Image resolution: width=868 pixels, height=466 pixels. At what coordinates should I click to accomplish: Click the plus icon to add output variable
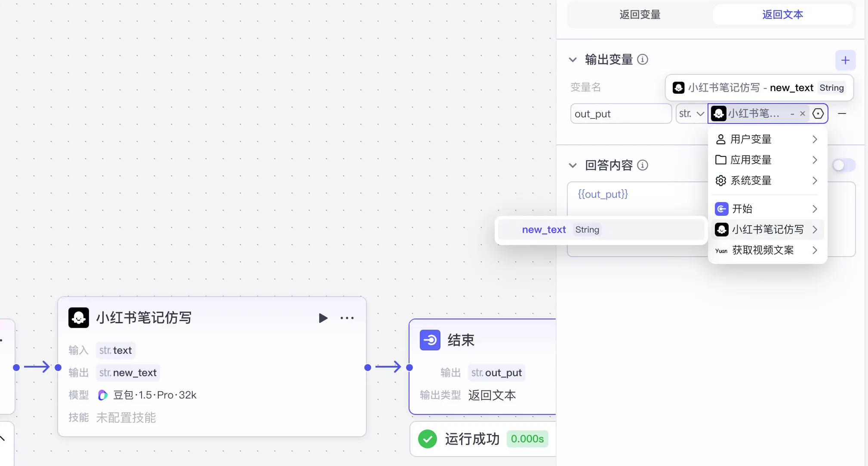coord(845,60)
